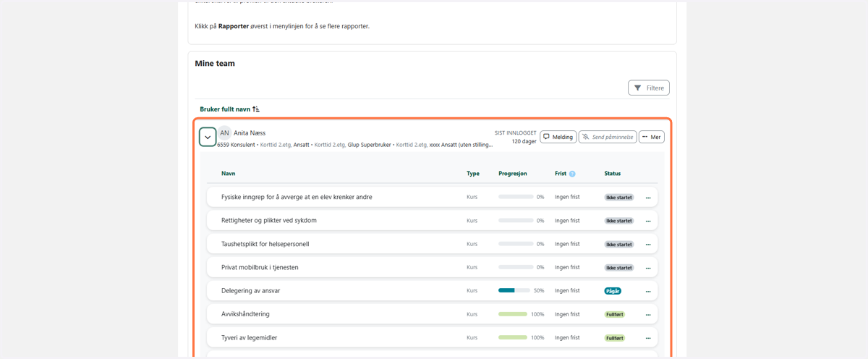Send a Melding to Anita Næss
868x359 pixels.
point(558,137)
